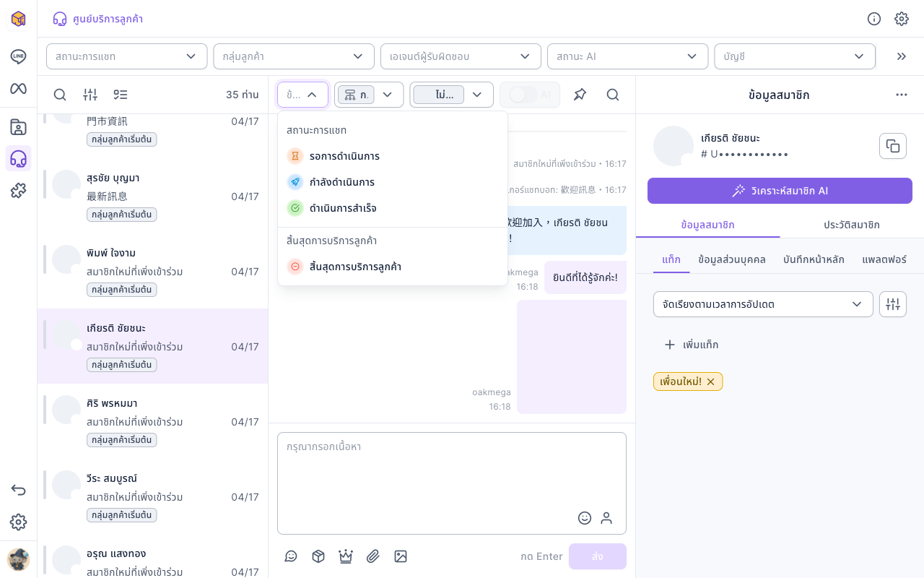Search inside the conversation

tap(613, 95)
